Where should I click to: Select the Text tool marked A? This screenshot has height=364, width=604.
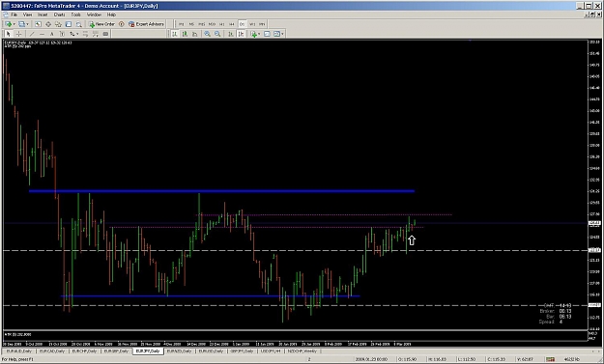(x=51, y=34)
